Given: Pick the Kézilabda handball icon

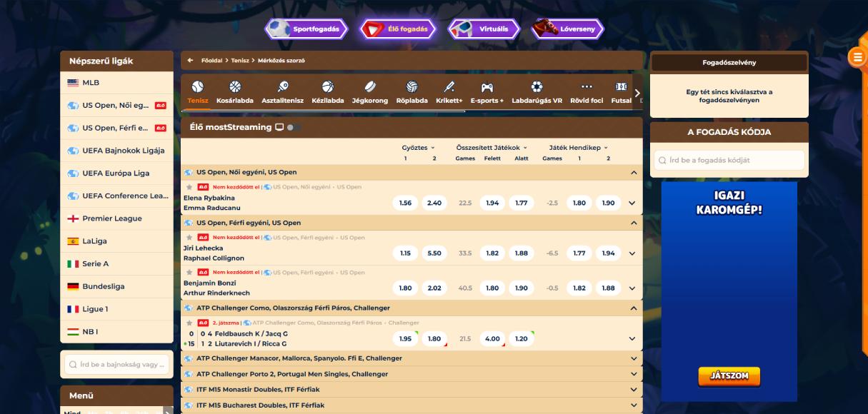Looking at the screenshot, I should [x=327, y=86].
